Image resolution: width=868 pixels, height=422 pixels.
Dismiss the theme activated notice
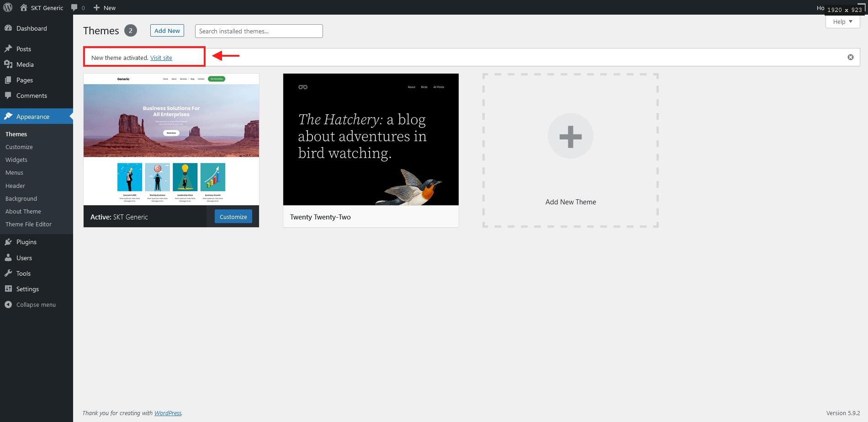point(851,57)
